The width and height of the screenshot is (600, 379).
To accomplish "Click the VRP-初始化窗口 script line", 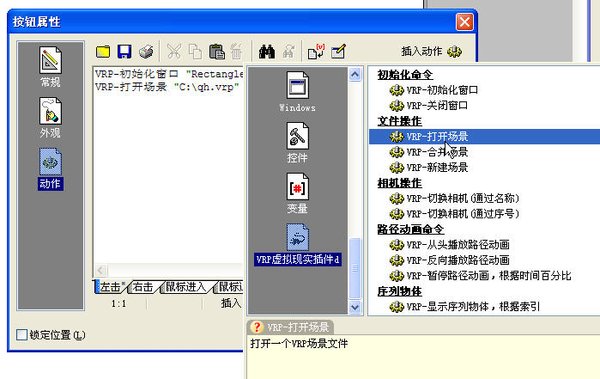I will (x=169, y=74).
